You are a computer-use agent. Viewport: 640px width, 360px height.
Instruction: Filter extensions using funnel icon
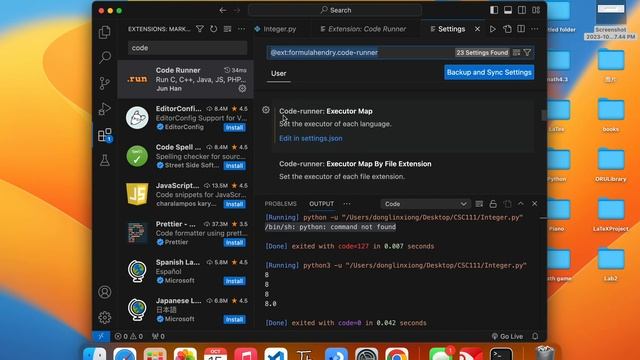click(200, 29)
